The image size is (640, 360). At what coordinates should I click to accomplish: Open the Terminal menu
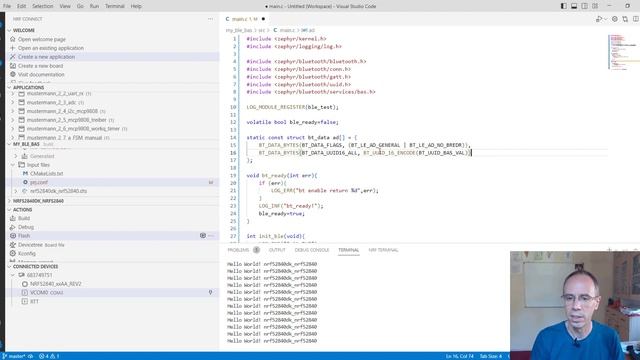tap(115, 6)
